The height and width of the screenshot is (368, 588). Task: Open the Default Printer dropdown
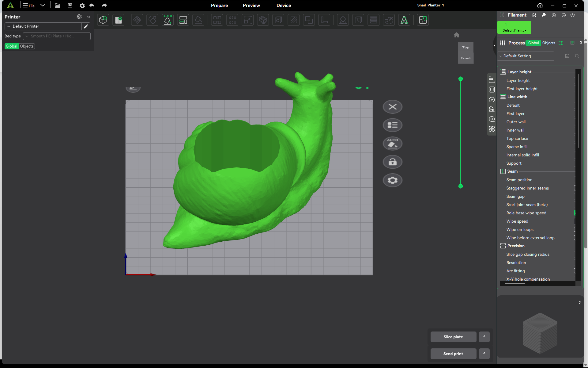click(43, 26)
